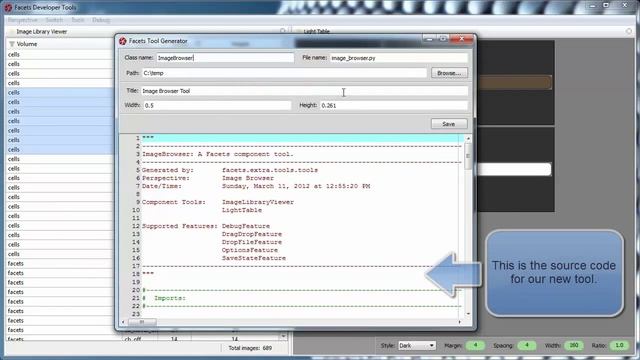Click the Path field containing C:\temp
The image size is (640, 360).
[x=284, y=73]
